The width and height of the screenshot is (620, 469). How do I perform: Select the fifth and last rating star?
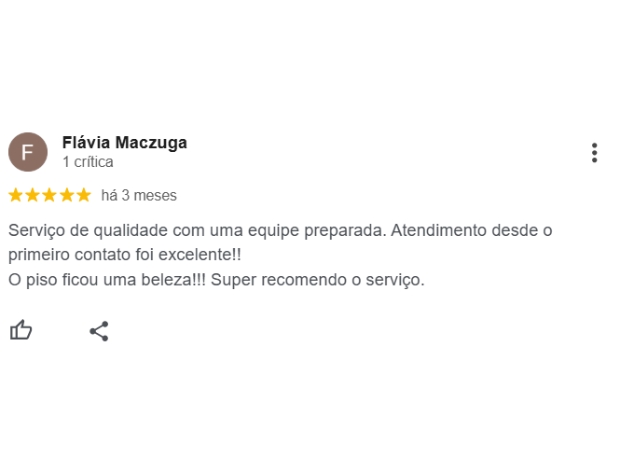coord(83,195)
